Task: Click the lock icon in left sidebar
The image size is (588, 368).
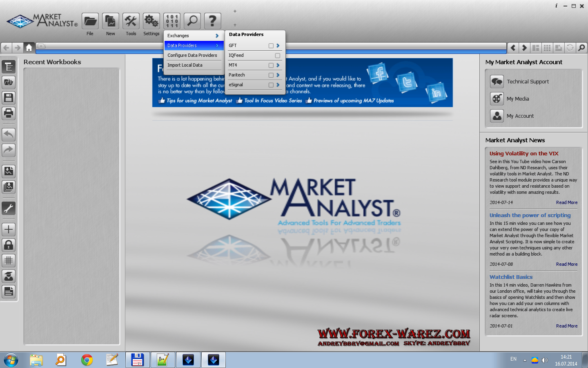Action: click(x=9, y=245)
